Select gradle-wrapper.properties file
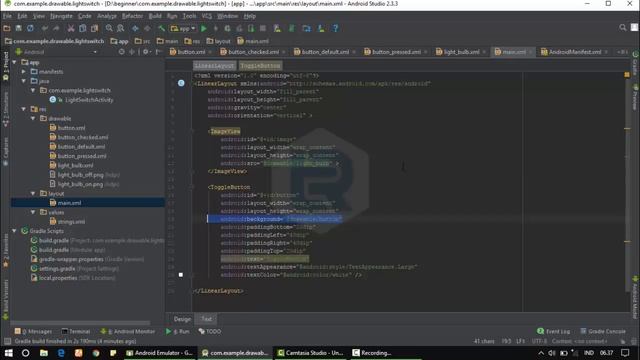 [x=71, y=259]
